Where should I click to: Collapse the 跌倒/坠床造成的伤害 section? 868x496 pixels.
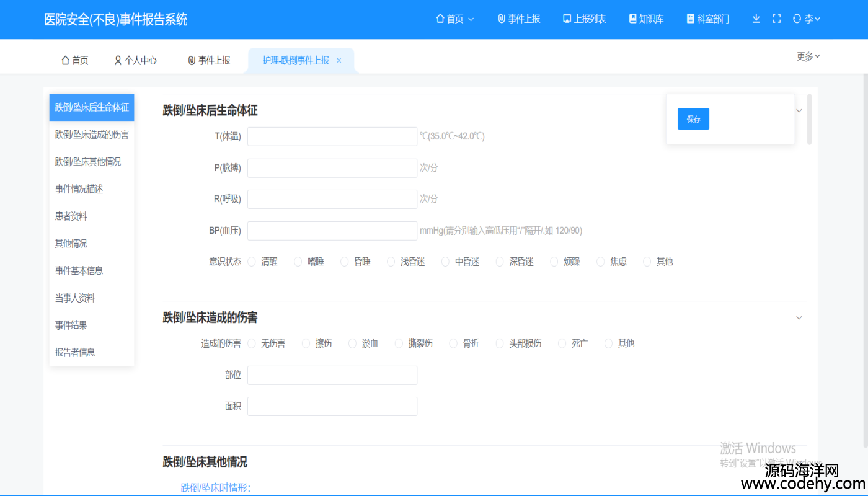click(799, 318)
